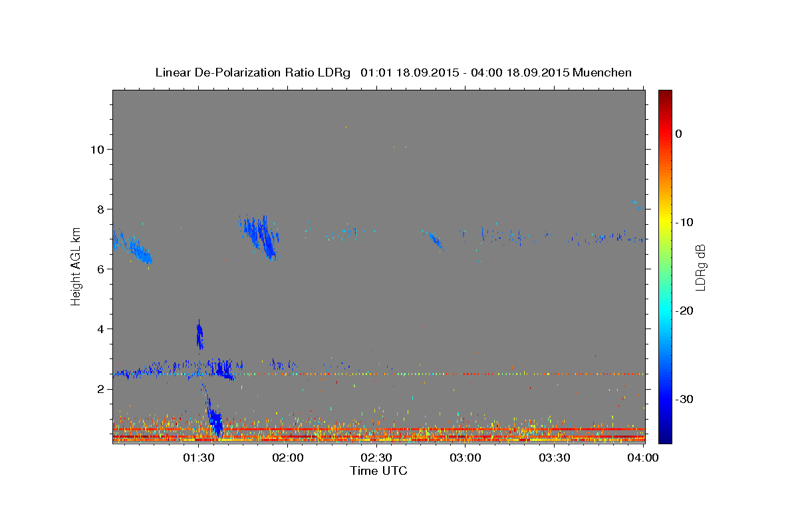This screenshot has width=798, height=532.
Task: Select the 03:00 time tick label
Action: click(465, 458)
